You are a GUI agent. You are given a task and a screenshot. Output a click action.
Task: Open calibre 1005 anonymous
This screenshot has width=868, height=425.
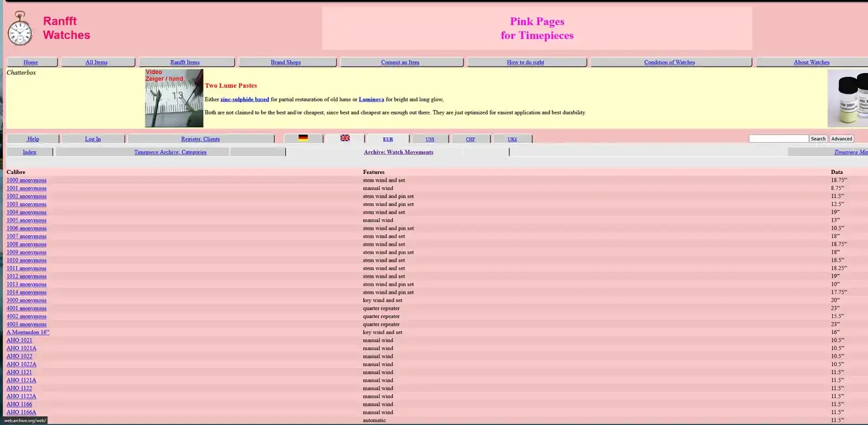tap(27, 221)
